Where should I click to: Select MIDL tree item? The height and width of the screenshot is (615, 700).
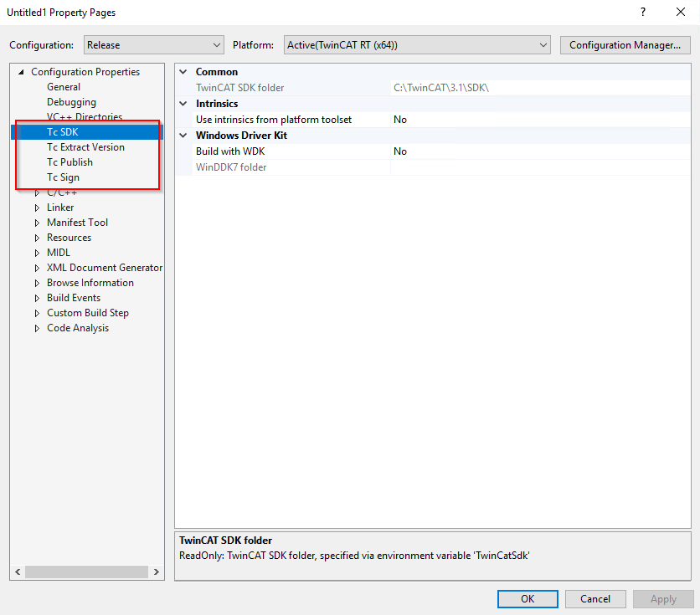pos(59,253)
